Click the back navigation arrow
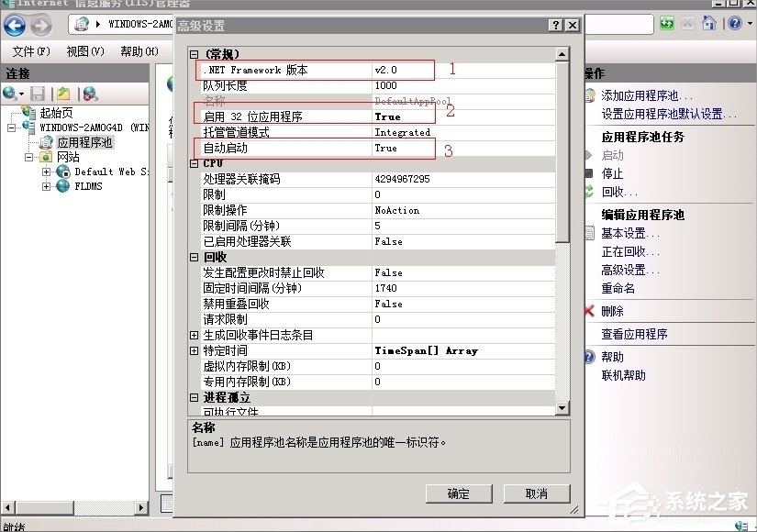 coord(14,24)
